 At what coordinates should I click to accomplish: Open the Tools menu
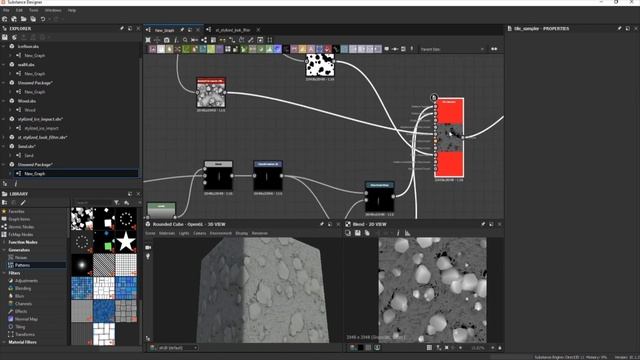click(x=33, y=10)
